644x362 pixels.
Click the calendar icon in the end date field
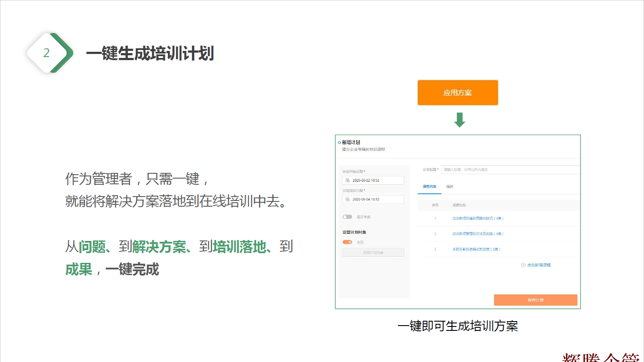point(348,199)
